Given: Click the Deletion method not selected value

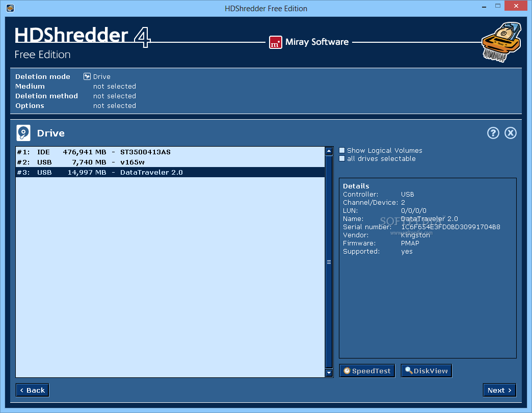Looking at the screenshot, I should 115,96.
